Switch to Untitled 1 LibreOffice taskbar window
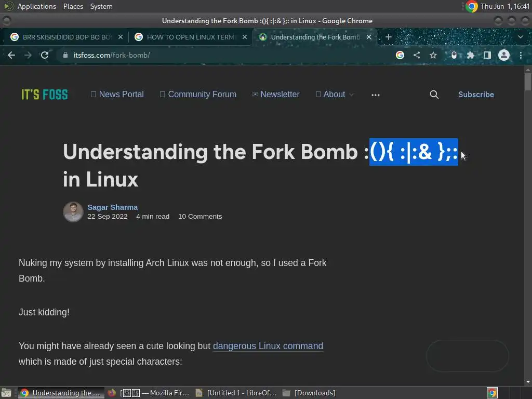The height and width of the screenshot is (399, 532). pos(236,393)
